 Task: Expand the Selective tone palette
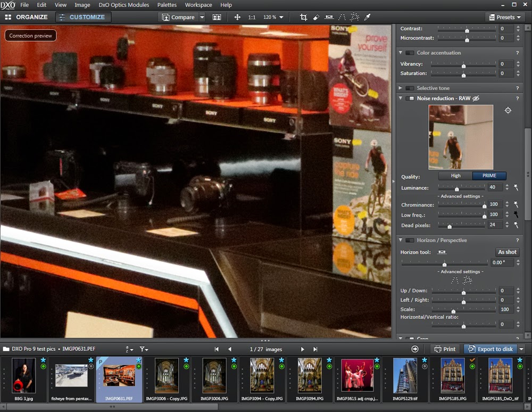401,88
